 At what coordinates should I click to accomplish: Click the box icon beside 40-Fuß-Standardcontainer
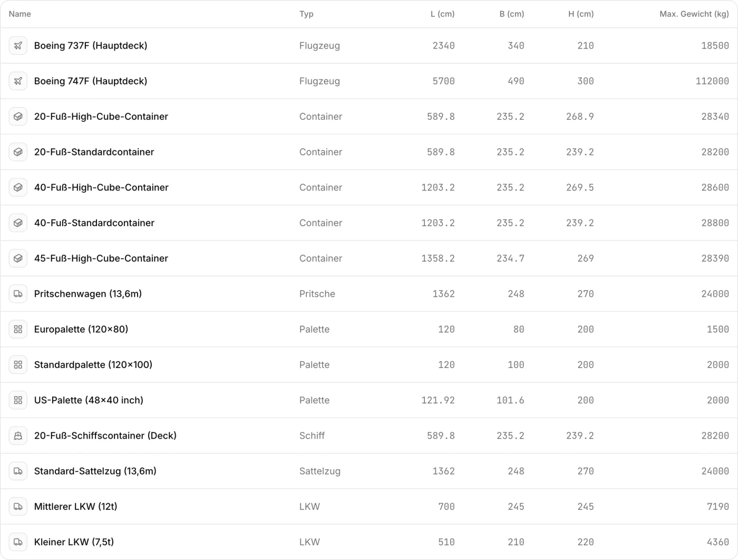coord(18,223)
